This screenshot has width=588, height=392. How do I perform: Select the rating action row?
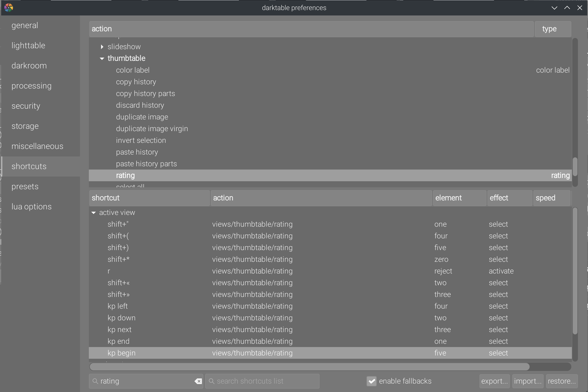pos(330,175)
